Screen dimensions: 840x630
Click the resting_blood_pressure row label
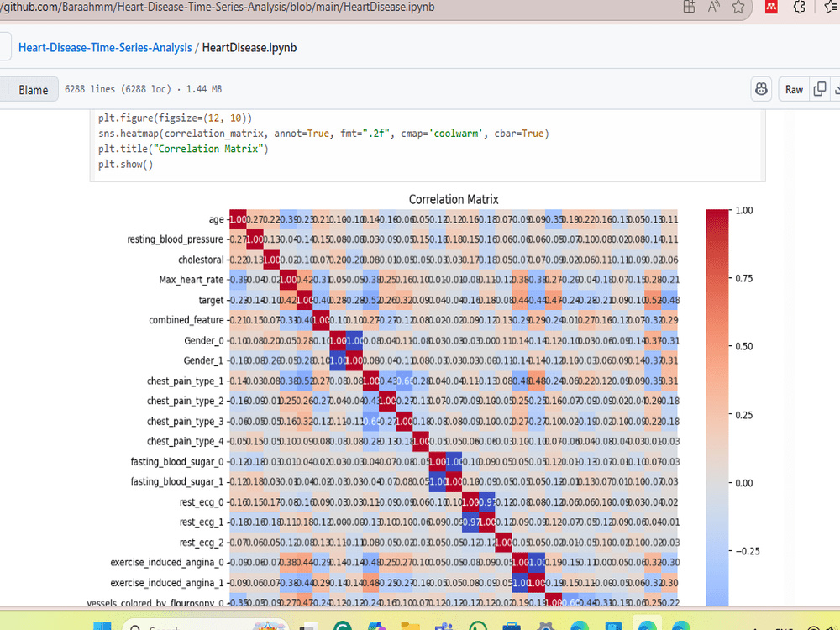(x=176, y=239)
